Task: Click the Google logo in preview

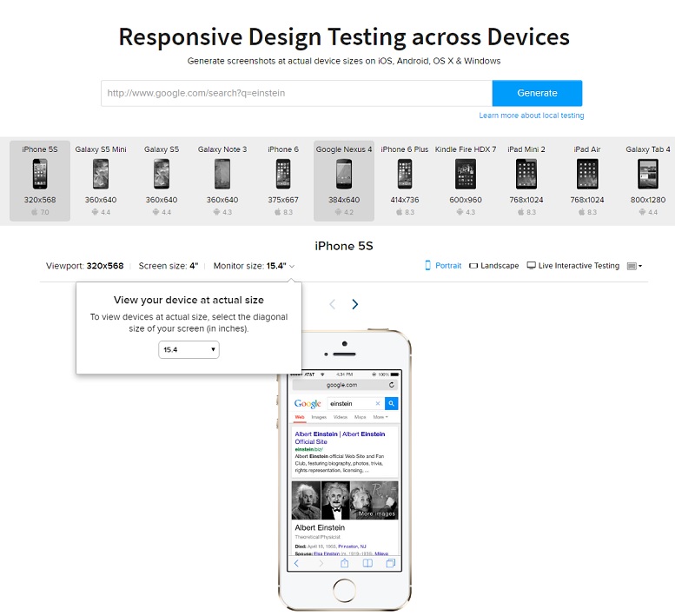Action: (x=308, y=404)
